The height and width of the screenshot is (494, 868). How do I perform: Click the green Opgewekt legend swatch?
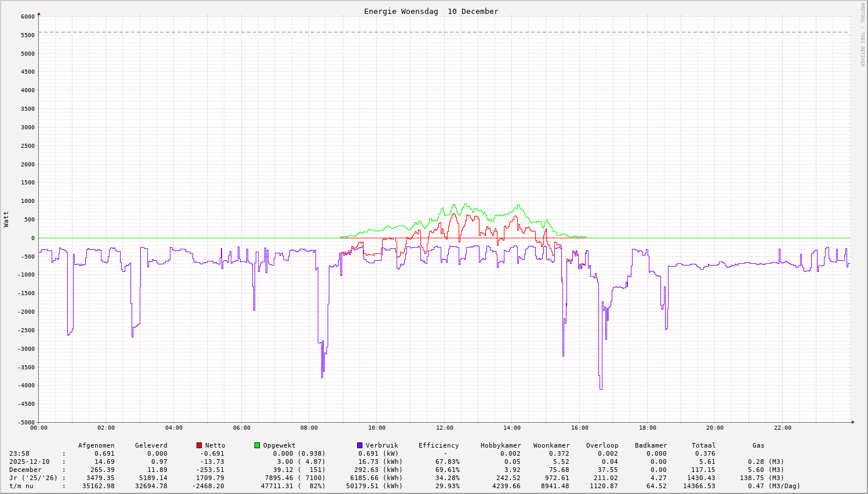click(x=257, y=445)
